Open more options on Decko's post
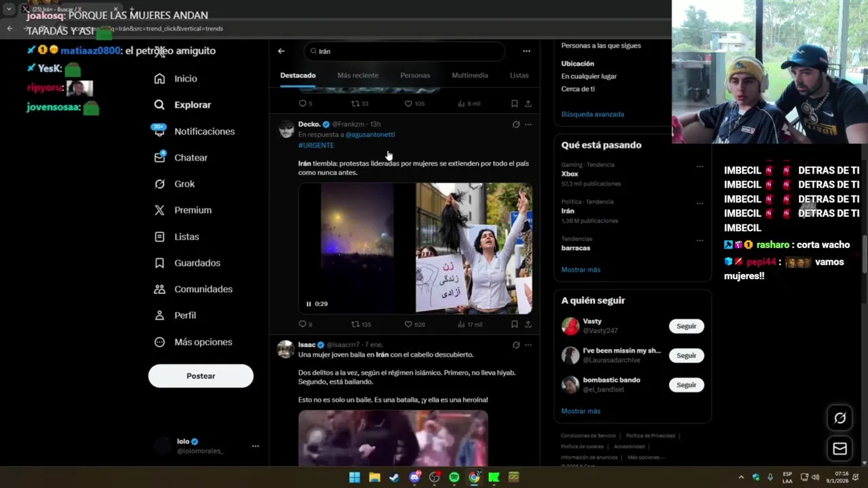 (528, 125)
